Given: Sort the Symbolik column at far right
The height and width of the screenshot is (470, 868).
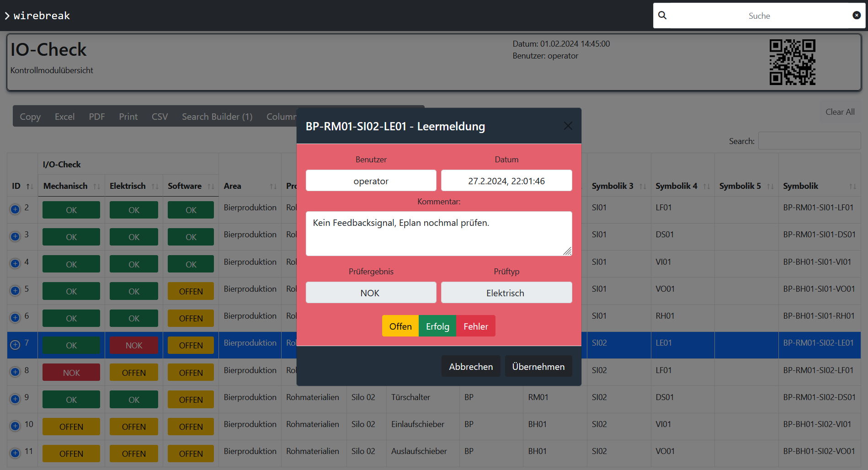Looking at the screenshot, I should point(852,187).
